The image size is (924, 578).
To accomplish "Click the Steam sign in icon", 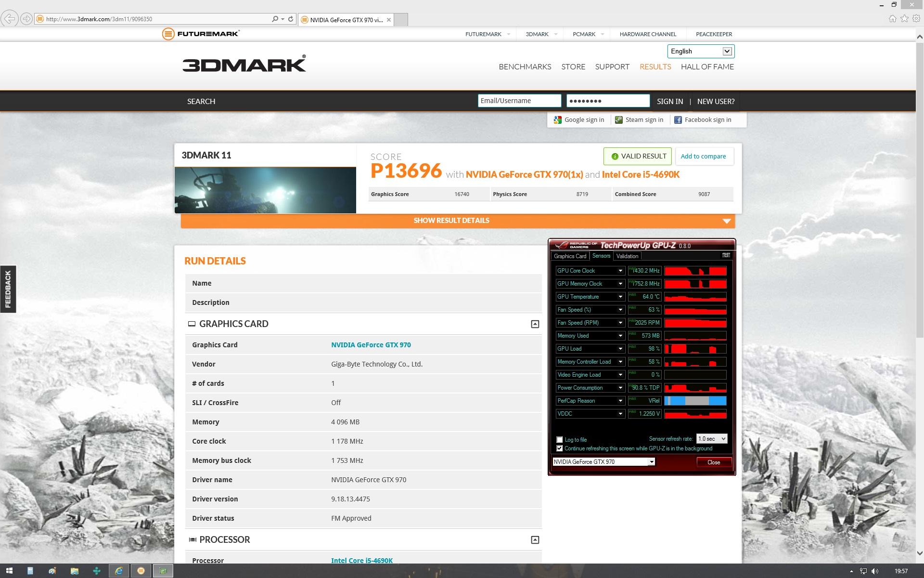I will [x=619, y=120].
